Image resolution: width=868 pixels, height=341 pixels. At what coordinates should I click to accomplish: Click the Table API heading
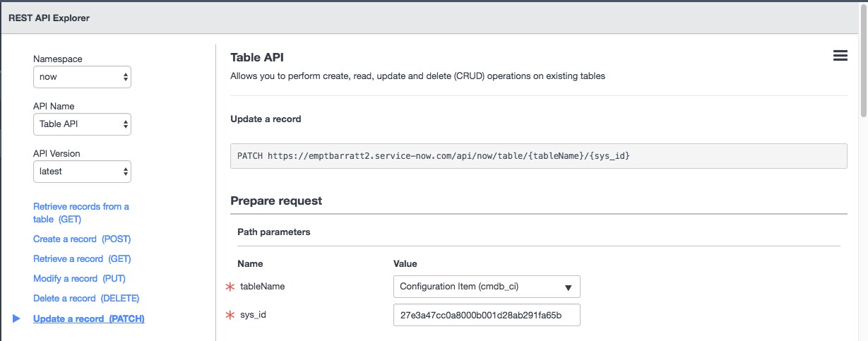coord(257,57)
